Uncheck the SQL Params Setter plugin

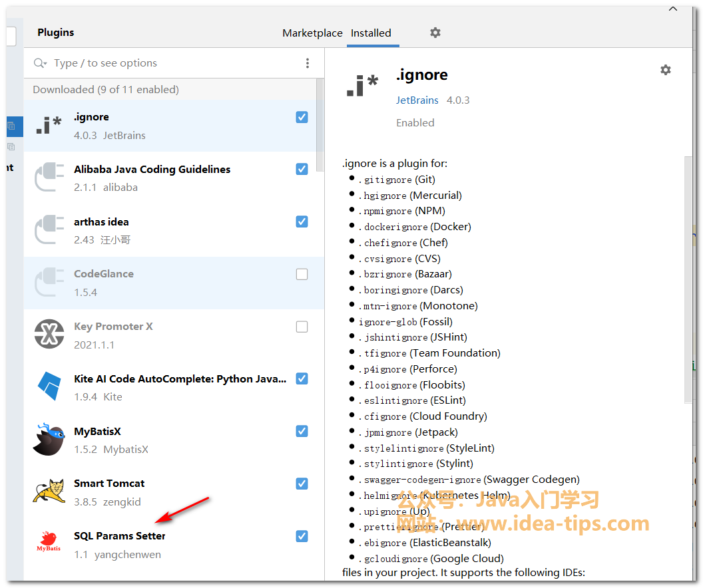(x=302, y=536)
